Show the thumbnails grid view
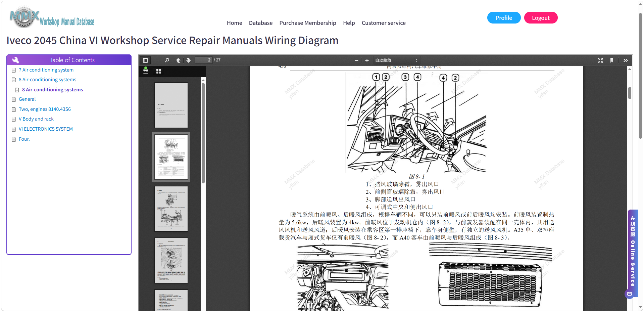 pos(159,71)
